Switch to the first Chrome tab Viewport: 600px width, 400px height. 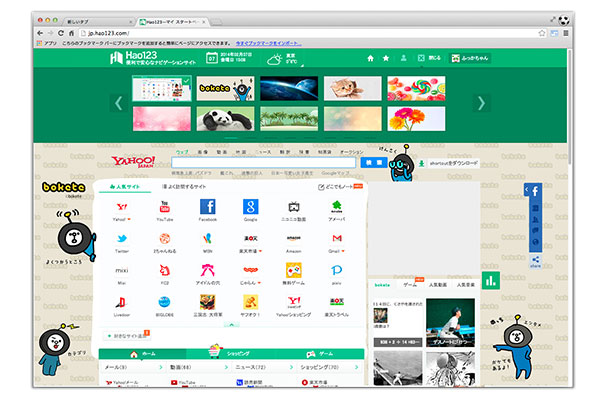coord(99,22)
